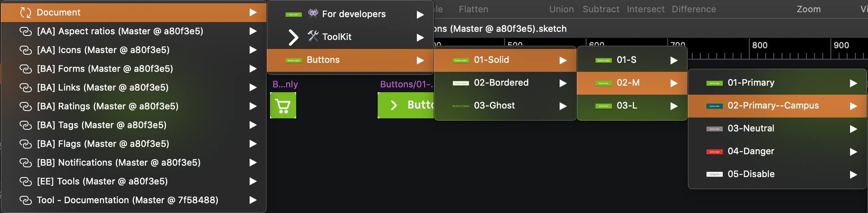868x213 pixels.
Task: Click the link icon beside [AA] Icons library
Action: (x=26, y=50)
